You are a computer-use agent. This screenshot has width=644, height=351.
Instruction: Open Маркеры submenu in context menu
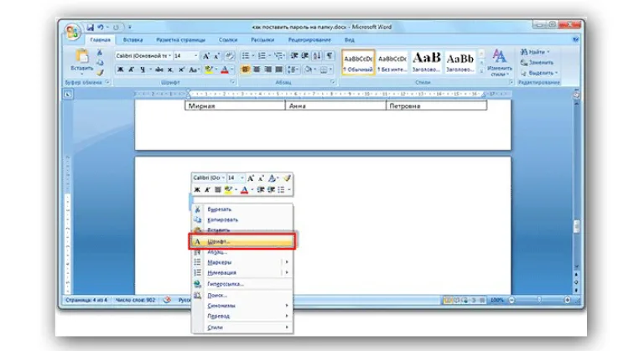point(241,262)
